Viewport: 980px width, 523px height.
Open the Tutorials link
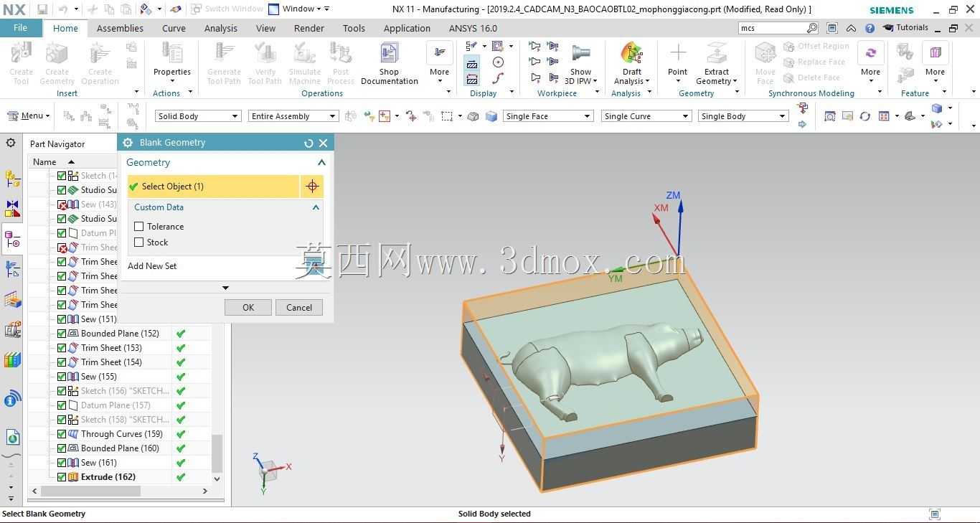tap(906, 28)
